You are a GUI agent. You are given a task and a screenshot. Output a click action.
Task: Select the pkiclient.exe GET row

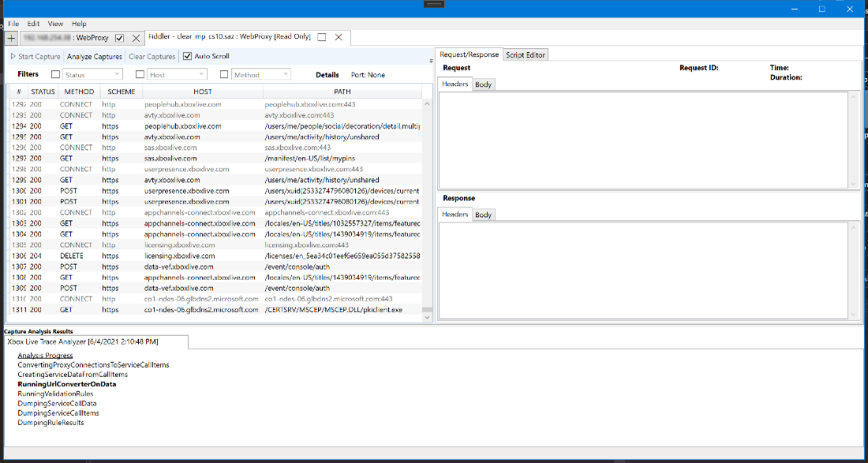216,310
